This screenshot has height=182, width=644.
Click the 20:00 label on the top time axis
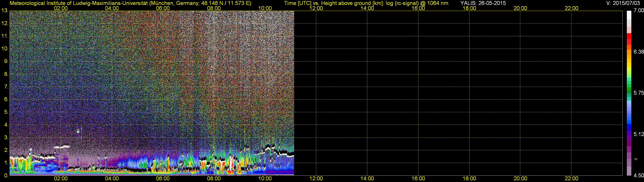pyautogui.click(x=520, y=8)
